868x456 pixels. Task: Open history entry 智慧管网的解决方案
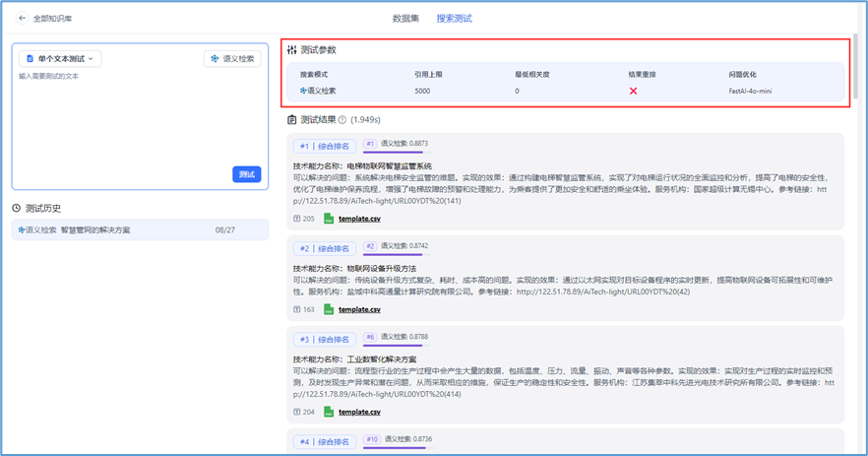tap(140, 229)
